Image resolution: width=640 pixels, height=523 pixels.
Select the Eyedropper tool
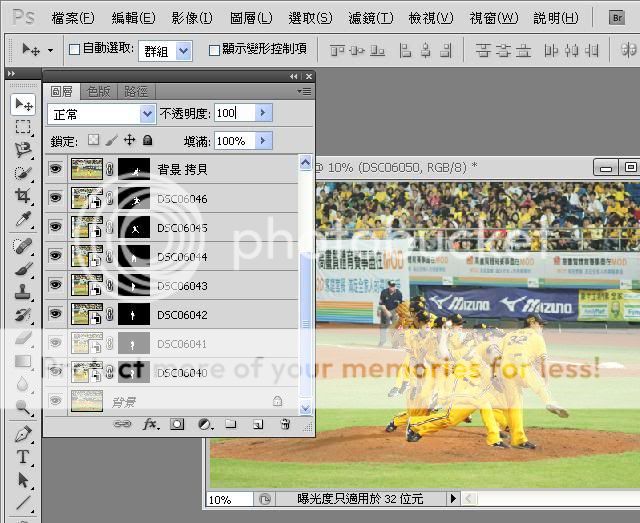tap(22, 220)
